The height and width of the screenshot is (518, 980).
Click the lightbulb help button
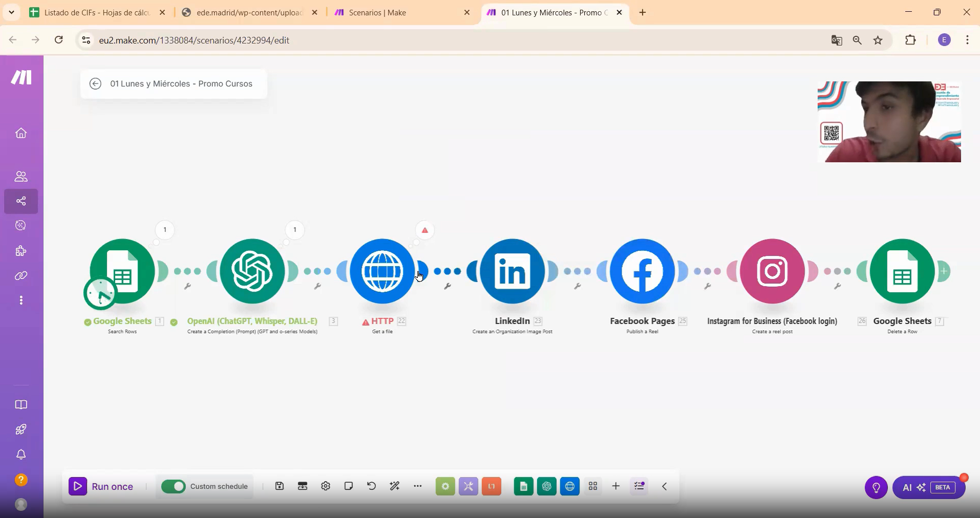point(876,487)
